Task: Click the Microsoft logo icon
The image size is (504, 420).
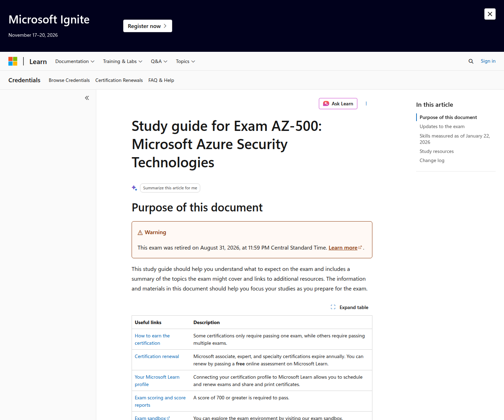Action: click(x=13, y=61)
